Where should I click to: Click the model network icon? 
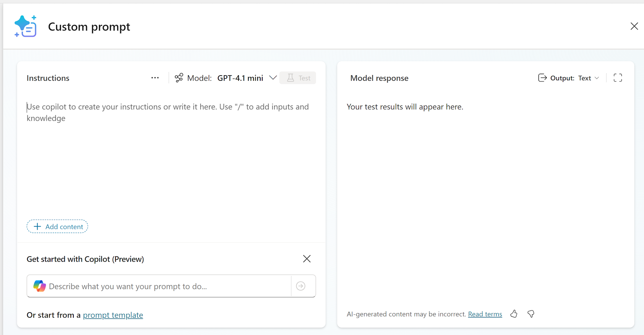(x=179, y=78)
